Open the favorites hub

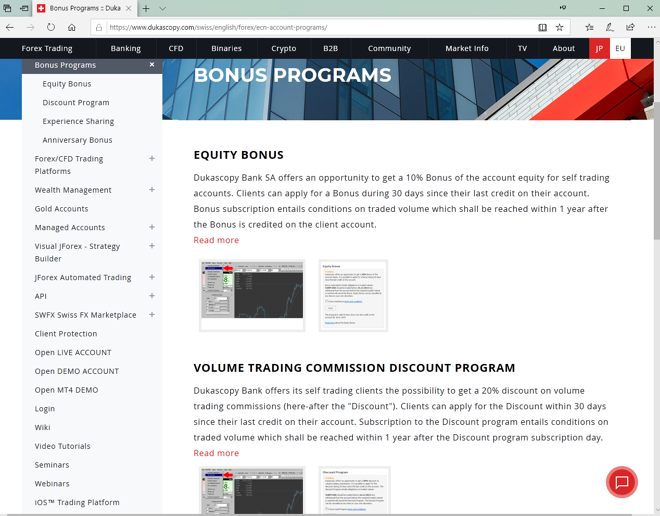pos(589,27)
